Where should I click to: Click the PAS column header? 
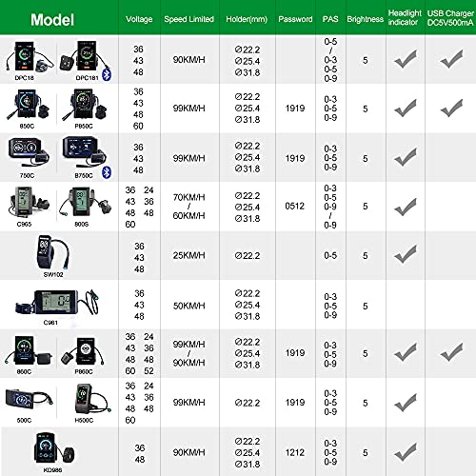330,19
